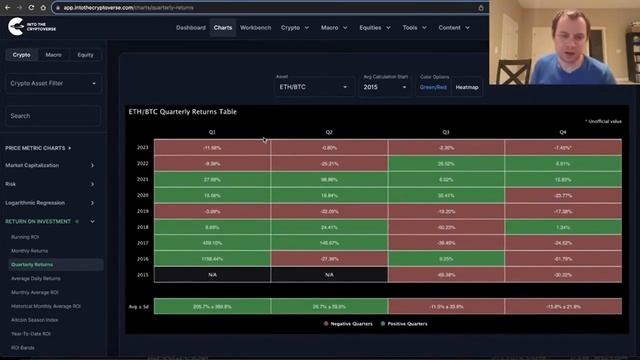This screenshot has width=640, height=360.
Task: Click the 2016 Q3 return cell
Action: (x=446, y=259)
